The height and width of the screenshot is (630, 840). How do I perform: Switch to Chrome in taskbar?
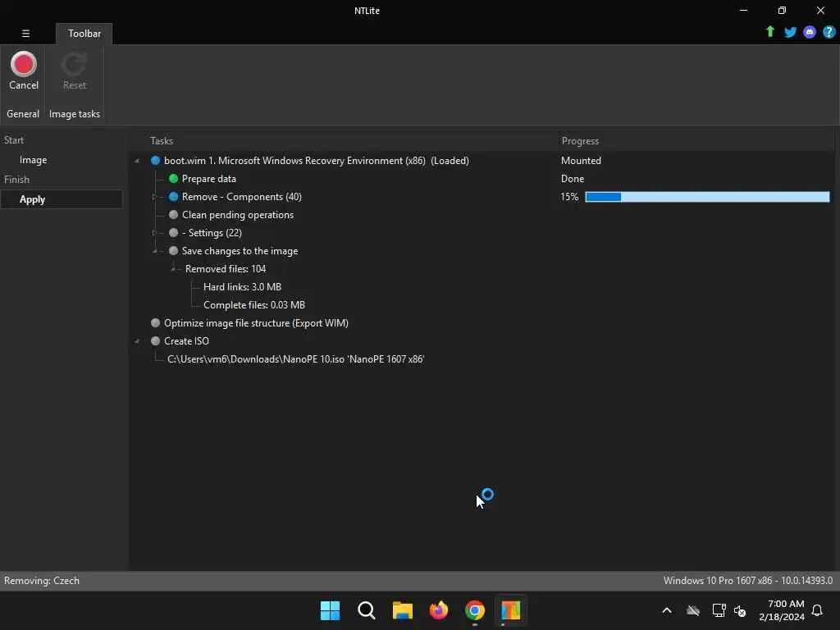(475, 610)
